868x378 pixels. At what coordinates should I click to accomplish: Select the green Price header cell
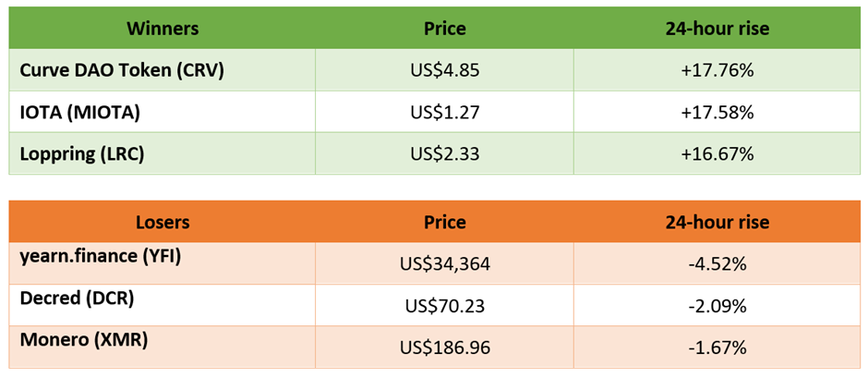tap(444, 29)
